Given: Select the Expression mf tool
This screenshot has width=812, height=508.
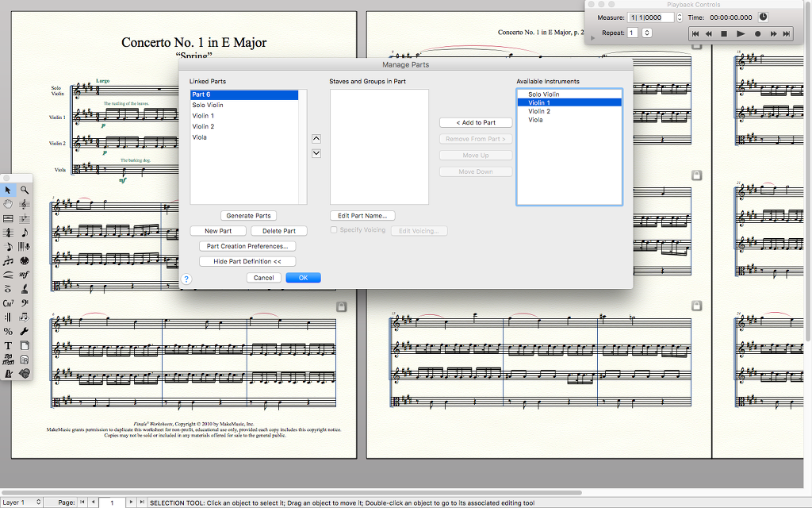Looking at the screenshot, I should [25, 275].
